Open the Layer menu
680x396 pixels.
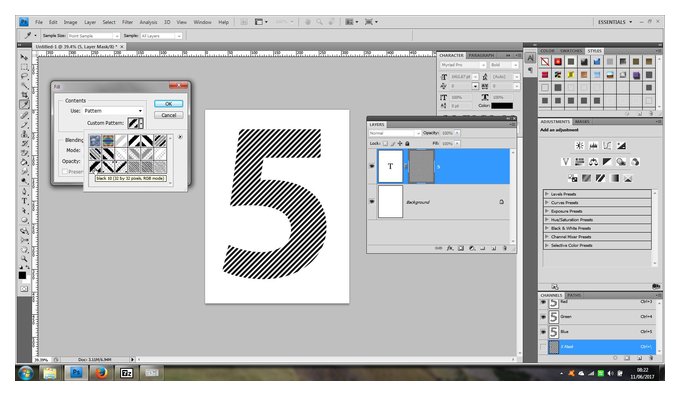(x=90, y=22)
